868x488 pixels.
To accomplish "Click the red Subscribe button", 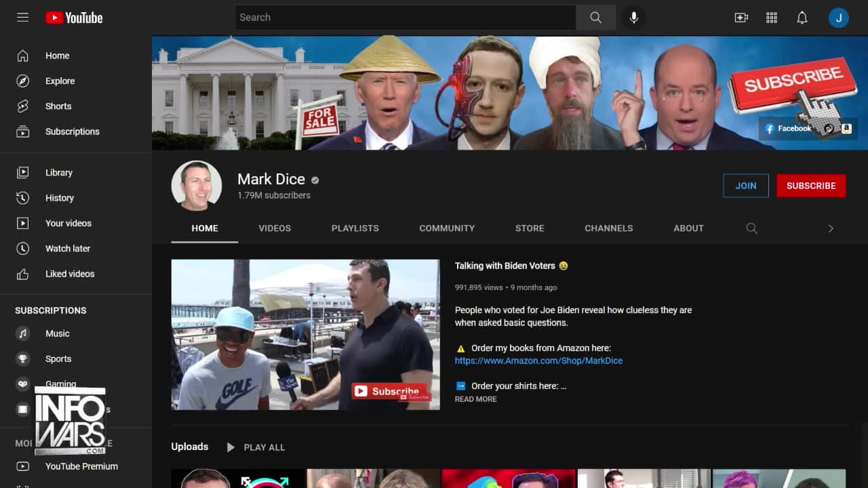I will click(x=811, y=186).
